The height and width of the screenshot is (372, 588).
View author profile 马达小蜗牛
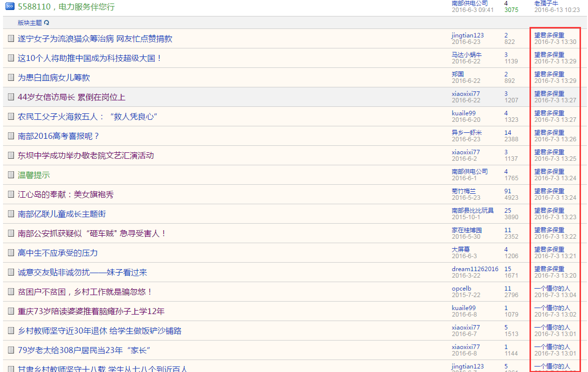[x=466, y=54]
